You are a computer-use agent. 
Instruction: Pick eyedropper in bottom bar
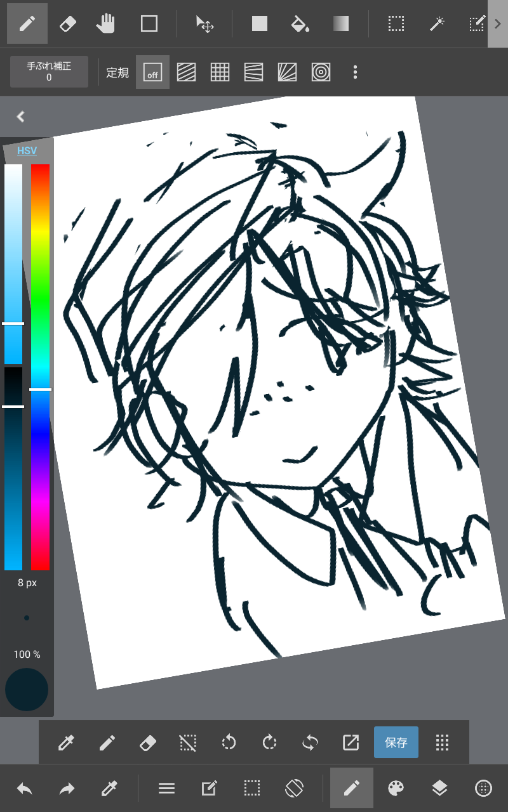pyautogui.click(x=109, y=789)
